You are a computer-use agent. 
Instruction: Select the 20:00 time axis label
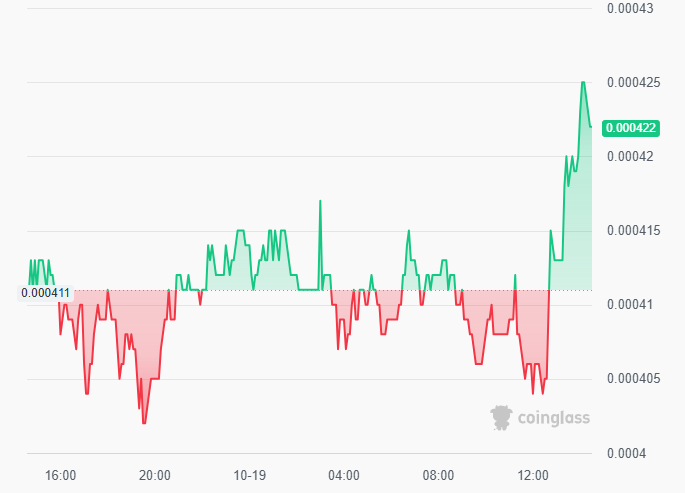[x=154, y=475]
